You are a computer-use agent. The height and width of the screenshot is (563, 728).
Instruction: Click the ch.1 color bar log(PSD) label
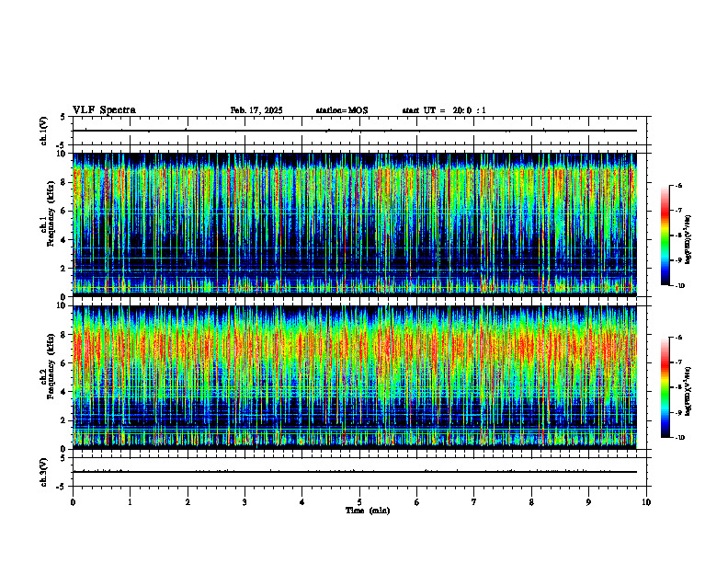[689, 240]
